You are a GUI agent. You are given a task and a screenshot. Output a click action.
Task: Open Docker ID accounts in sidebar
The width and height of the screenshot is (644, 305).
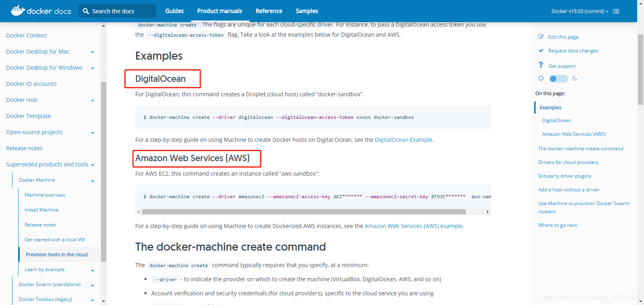coord(31,84)
